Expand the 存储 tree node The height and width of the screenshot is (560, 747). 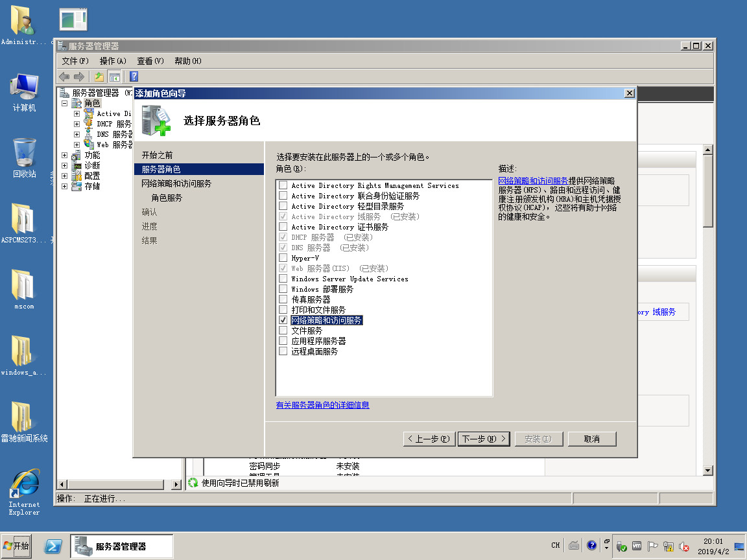click(64, 187)
